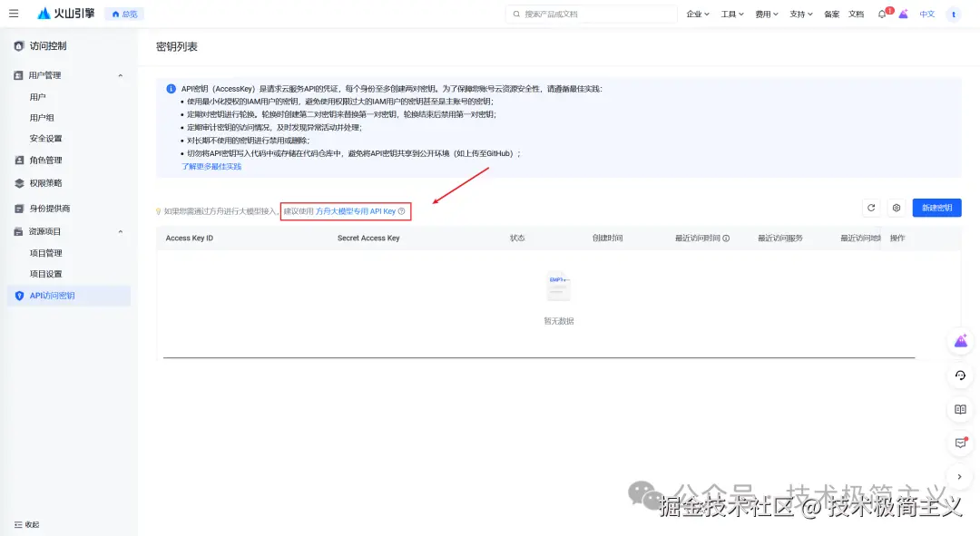This screenshot has width=980, height=536.
Task: Open the hamburger navigation menu
Action: click(x=14, y=13)
